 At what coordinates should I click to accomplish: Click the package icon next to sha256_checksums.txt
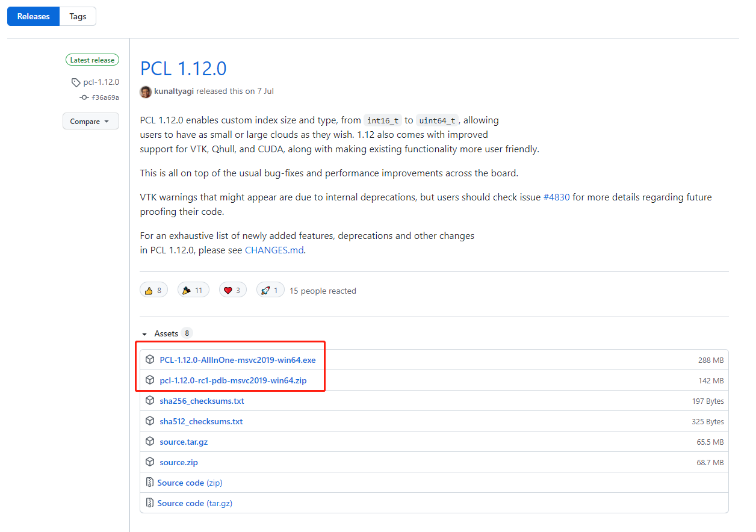(x=150, y=400)
